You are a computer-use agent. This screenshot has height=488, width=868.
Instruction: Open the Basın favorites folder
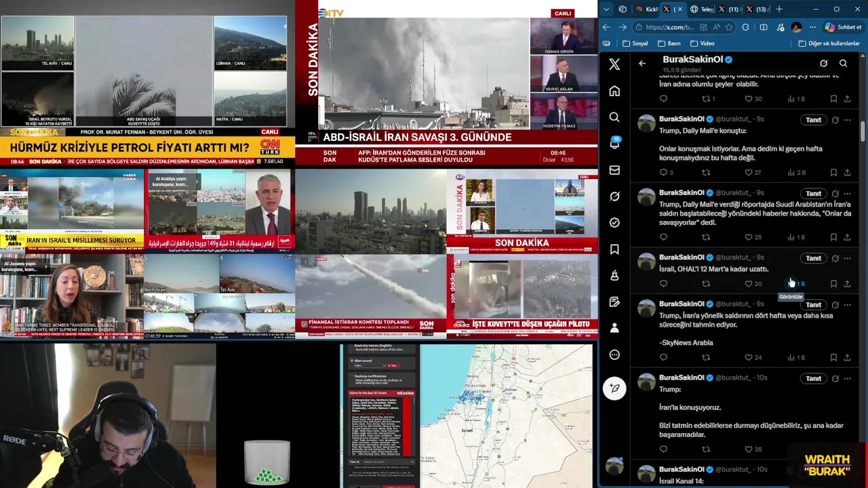[x=669, y=43]
